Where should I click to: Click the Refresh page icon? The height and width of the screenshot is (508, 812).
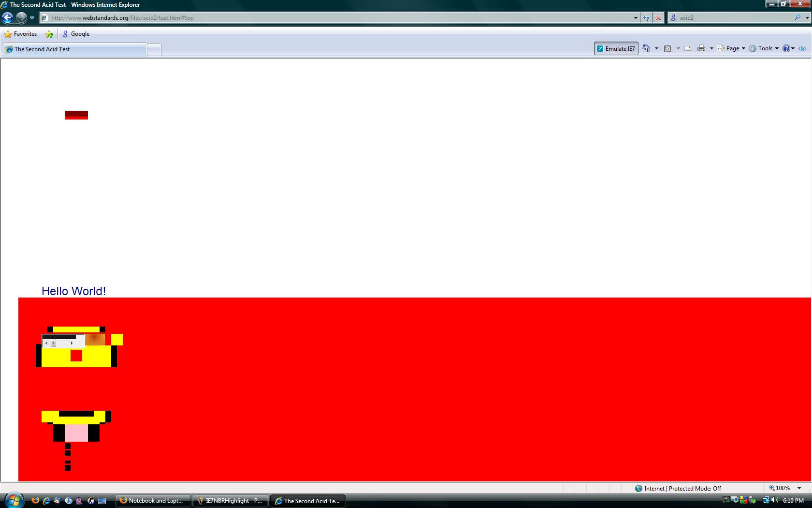[x=646, y=18]
